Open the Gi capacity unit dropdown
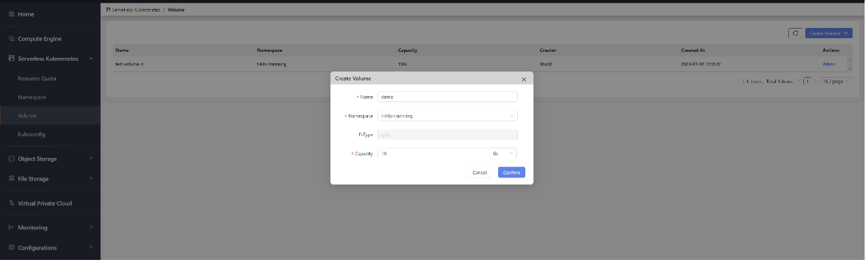 tap(503, 154)
